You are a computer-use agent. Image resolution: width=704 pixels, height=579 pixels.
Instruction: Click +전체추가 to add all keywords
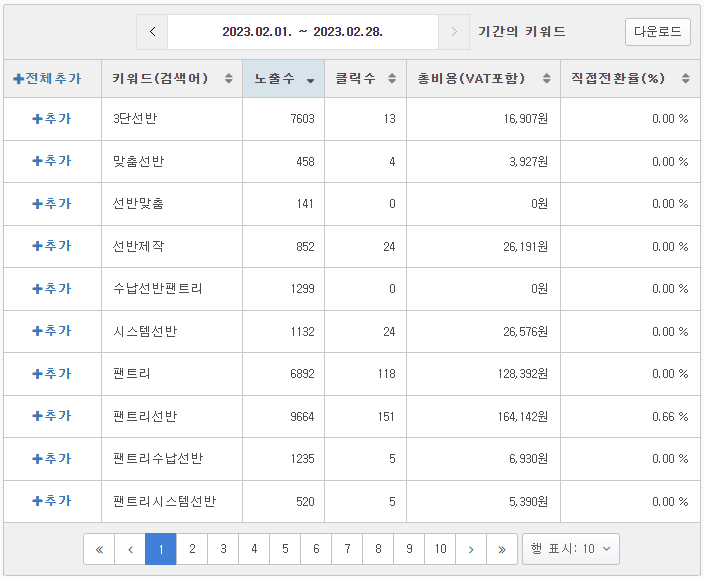(x=48, y=79)
